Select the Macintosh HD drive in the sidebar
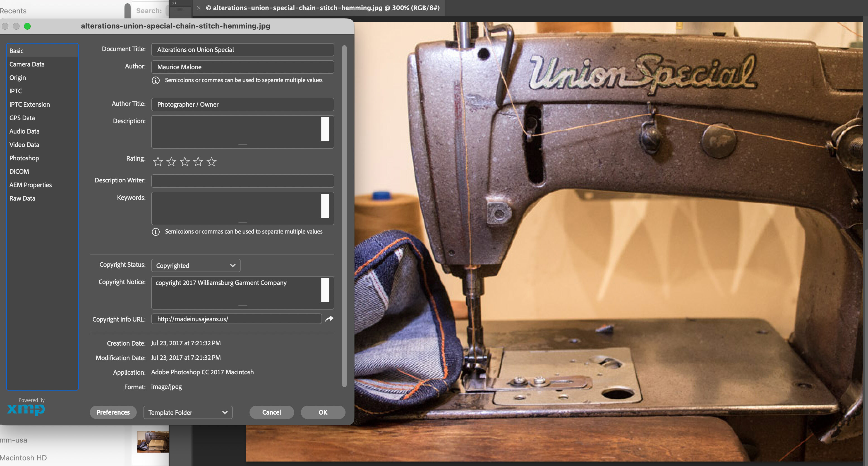Image resolution: width=868 pixels, height=466 pixels. (x=24, y=458)
